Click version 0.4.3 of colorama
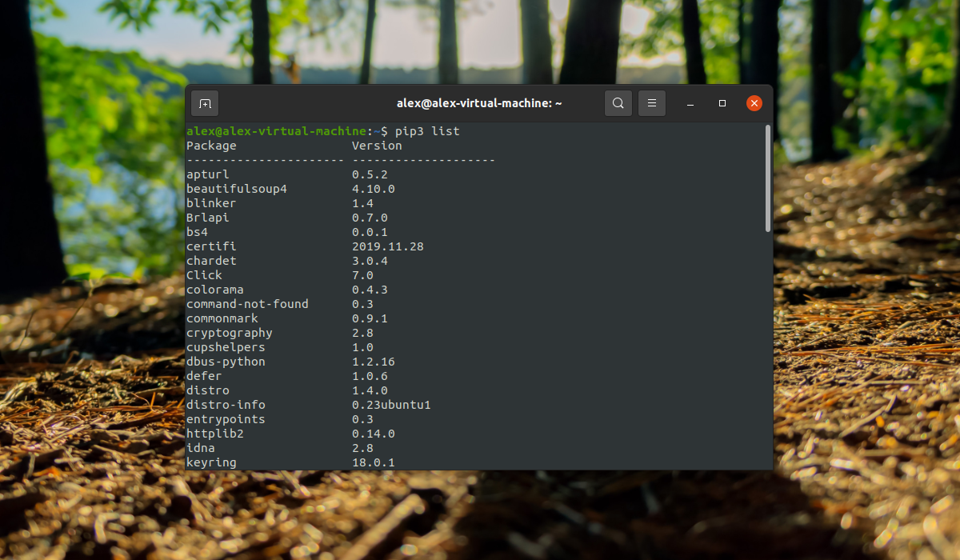This screenshot has width=960, height=560. point(370,290)
